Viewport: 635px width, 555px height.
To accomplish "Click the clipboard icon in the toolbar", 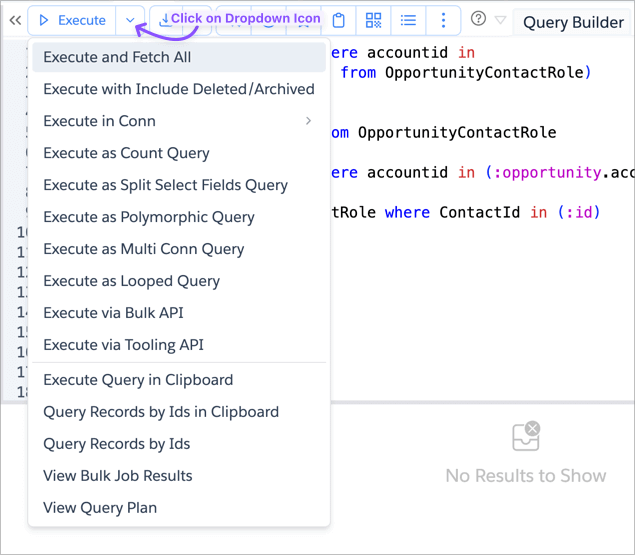I will (339, 20).
